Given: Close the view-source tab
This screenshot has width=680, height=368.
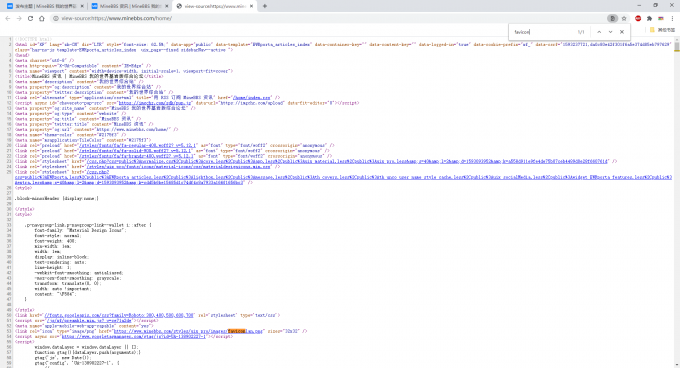Looking at the screenshot, I should point(252,6).
